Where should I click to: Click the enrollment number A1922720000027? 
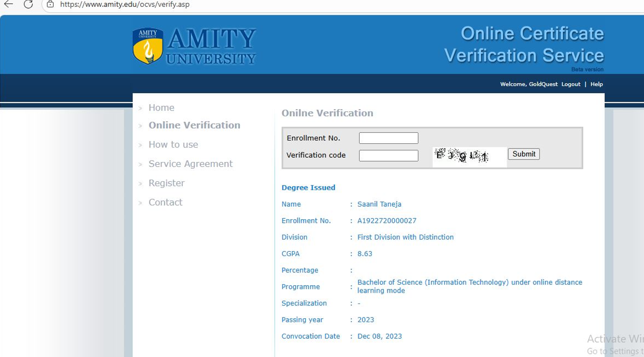click(386, 221)
